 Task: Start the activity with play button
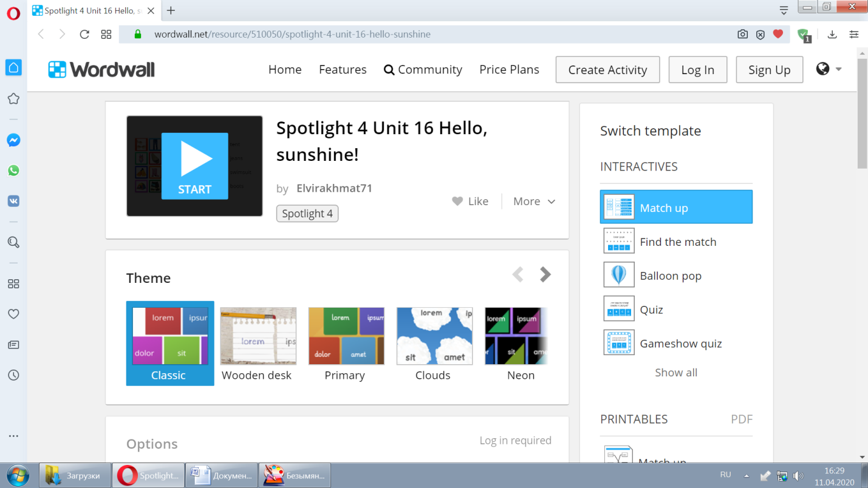coord(194,166)
